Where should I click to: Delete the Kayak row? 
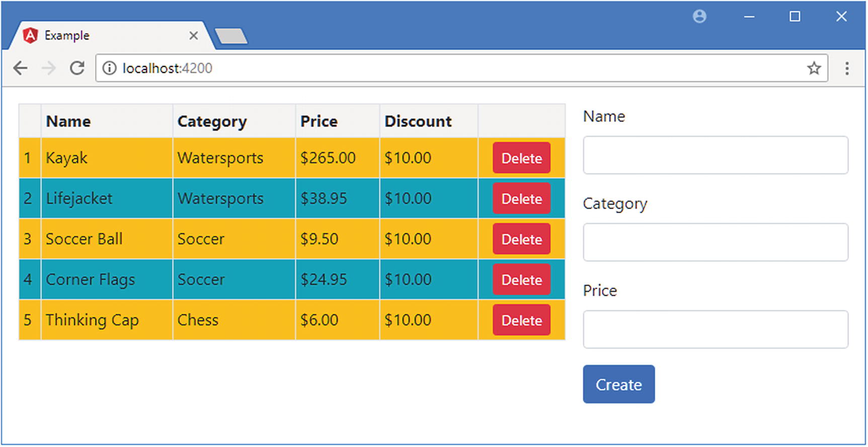coord(521,158)
